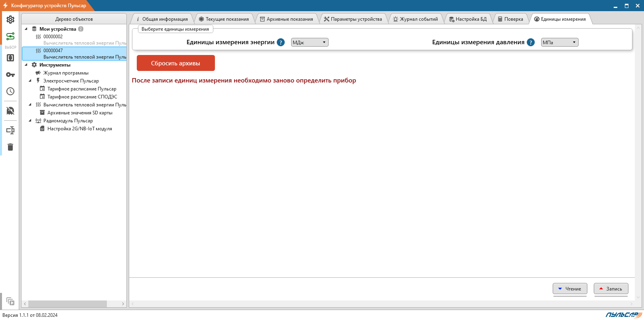This screenshot has width=644, height=320.
Task: Click the rename field icon in sidebar
Action: tap(10, 130)
